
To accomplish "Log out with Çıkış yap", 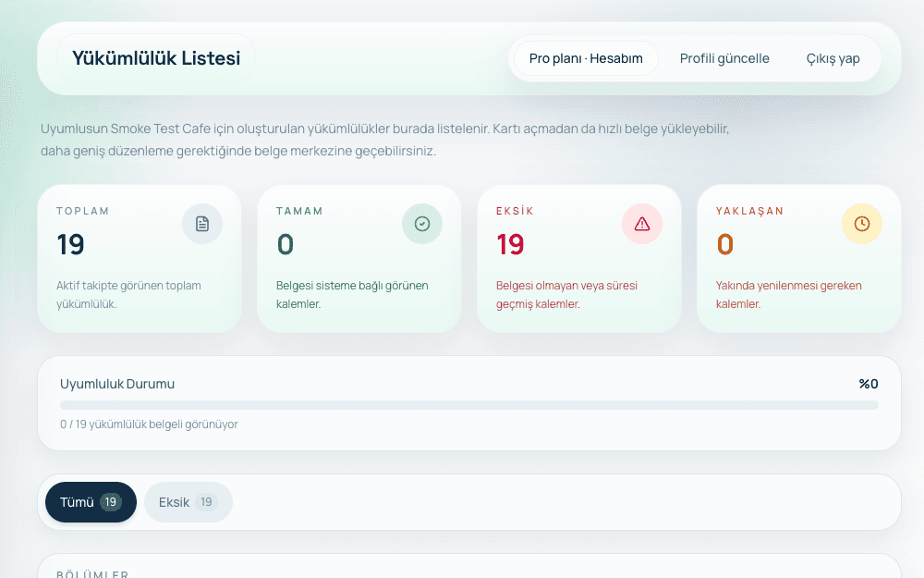I will (x=833, y=58).
